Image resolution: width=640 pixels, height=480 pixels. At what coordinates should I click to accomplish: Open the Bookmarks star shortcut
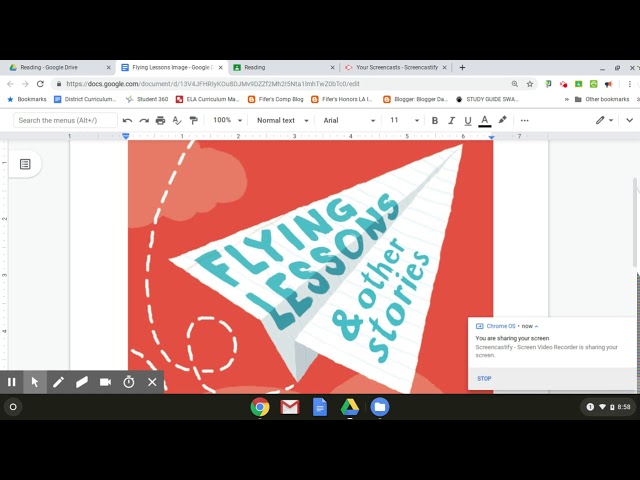[27, 99]
